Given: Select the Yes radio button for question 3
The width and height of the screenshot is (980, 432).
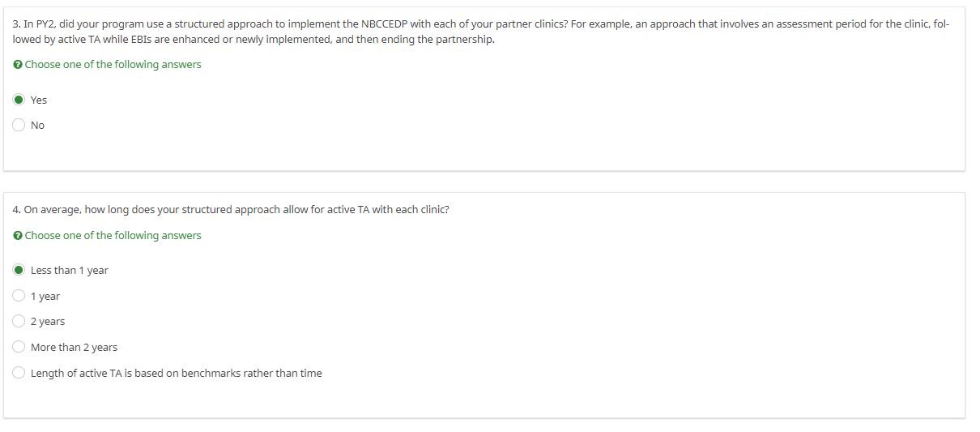Looking at the screenshot, I should [19, 100].
